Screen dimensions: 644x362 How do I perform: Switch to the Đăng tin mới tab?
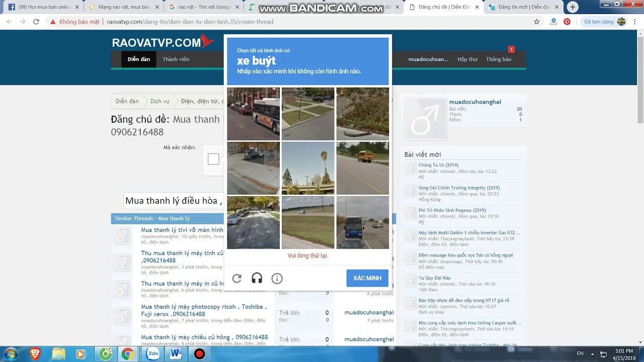click(x=524, y=8)
